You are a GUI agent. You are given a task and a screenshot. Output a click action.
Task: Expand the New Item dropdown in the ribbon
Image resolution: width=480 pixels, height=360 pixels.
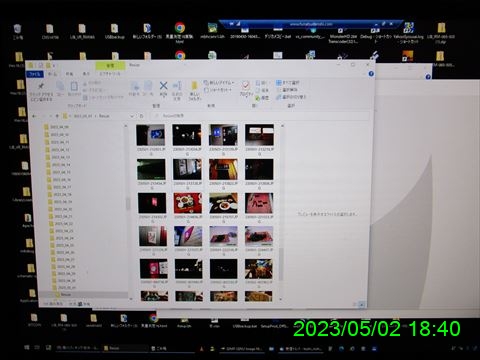[x=219, y=83]
